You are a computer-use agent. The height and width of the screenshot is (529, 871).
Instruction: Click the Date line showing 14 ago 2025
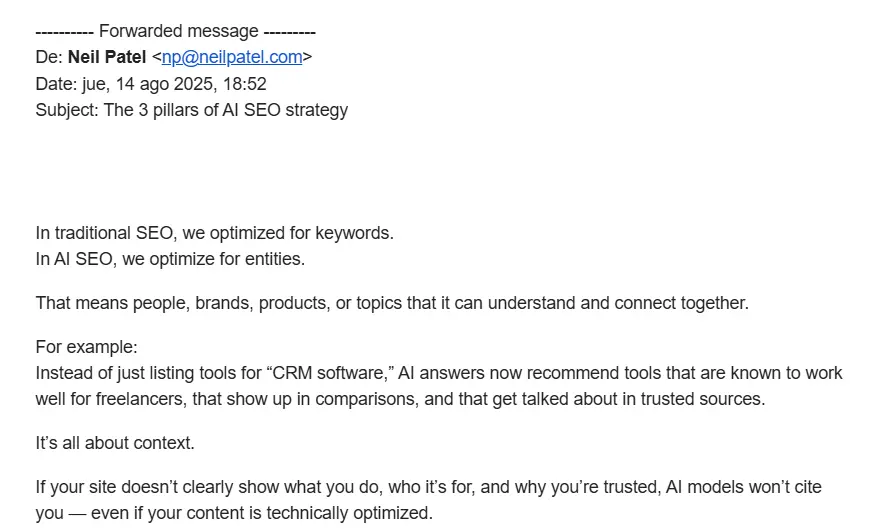(151, 84)
